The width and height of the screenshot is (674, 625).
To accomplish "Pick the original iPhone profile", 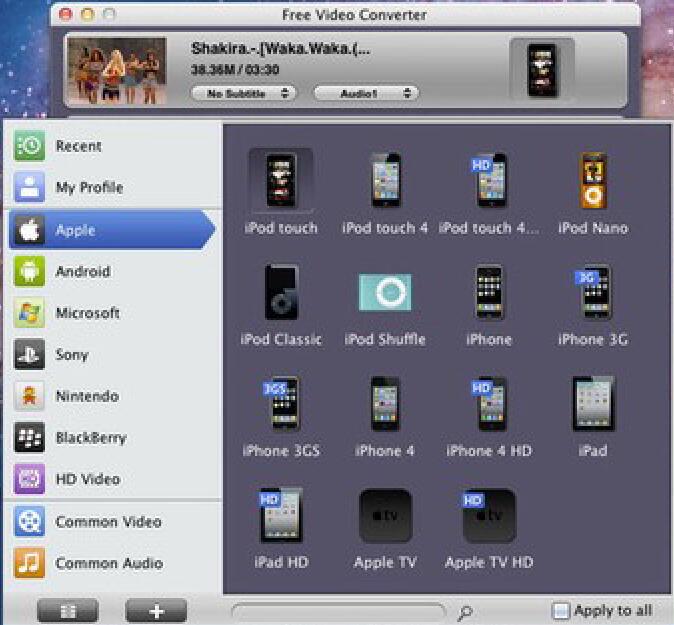I will [489, 304].
